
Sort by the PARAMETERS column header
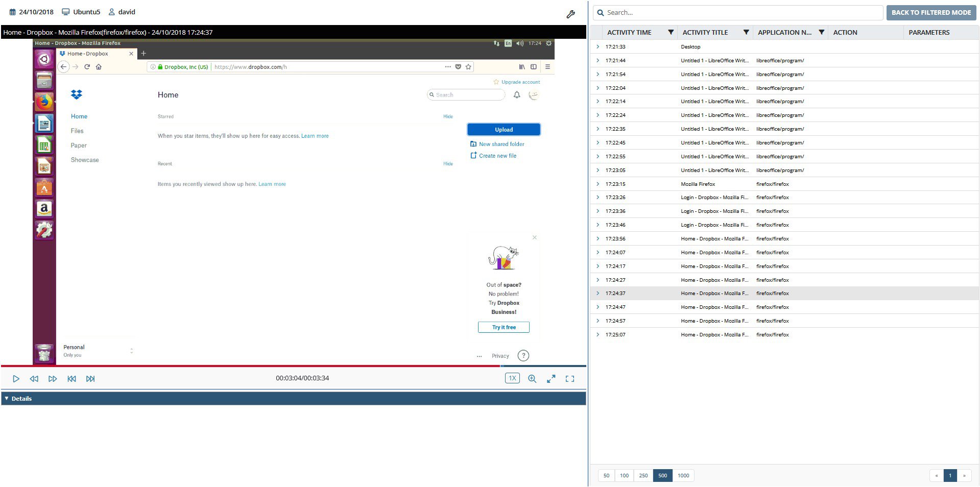click(x=929, y=33)
